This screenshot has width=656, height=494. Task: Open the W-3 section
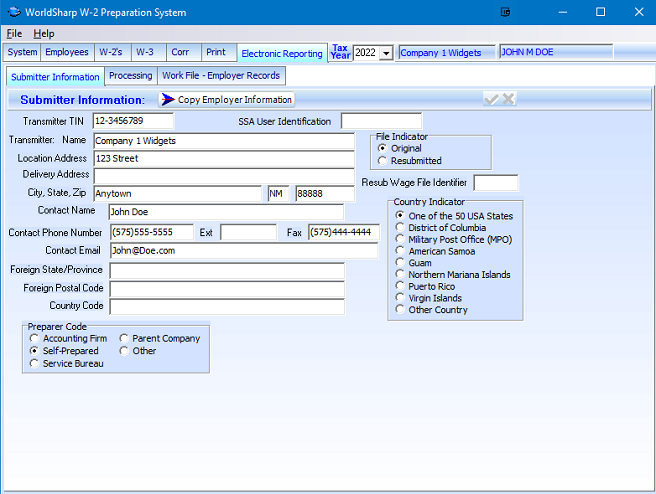pyautogui.click(x=146, y=52)
